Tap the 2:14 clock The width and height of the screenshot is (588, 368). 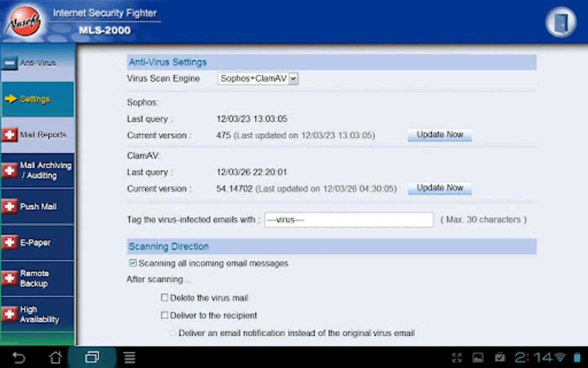point(533,358)
